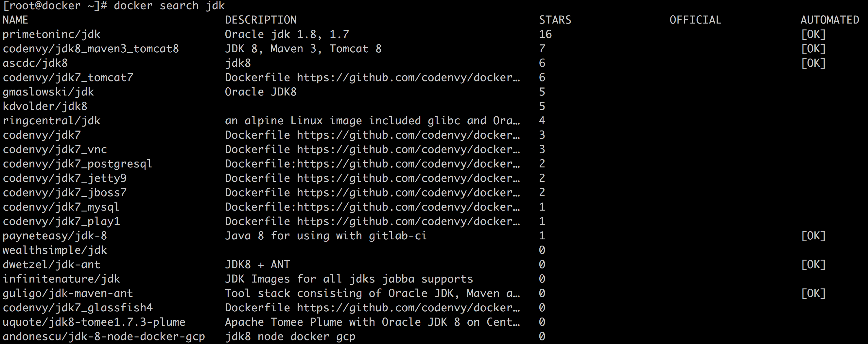Click the uquote/jdk8-tomee1.7.3-plume image name
Viewport: 868px width, 344px height.
[x=94, y=322]
